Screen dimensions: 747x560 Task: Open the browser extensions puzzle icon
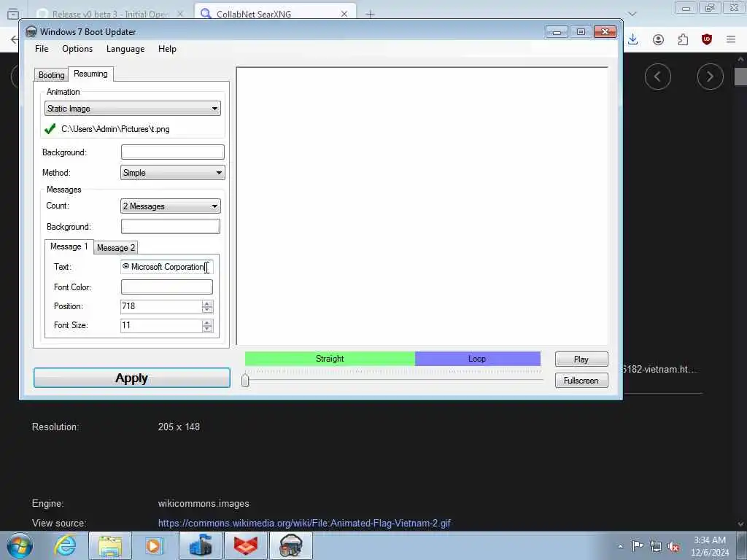pyautogui.click(x=683, y=39)
